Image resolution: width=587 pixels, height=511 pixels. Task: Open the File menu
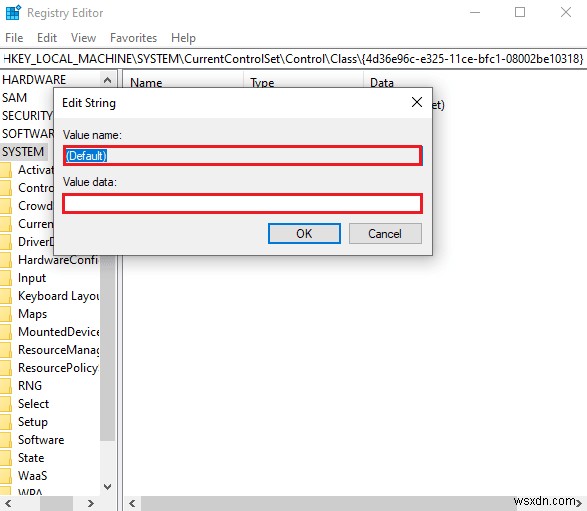click(x=14, y=38)
